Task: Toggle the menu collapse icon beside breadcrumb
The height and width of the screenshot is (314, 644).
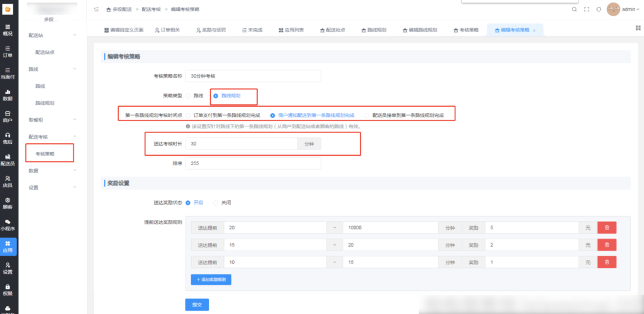Action: [x=96, y=9]
